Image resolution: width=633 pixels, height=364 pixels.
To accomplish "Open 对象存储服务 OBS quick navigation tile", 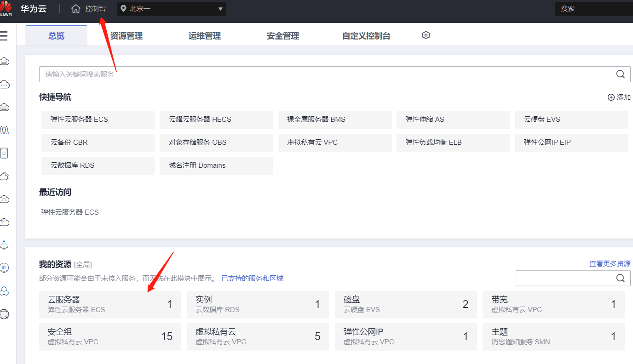I will 216,142.
